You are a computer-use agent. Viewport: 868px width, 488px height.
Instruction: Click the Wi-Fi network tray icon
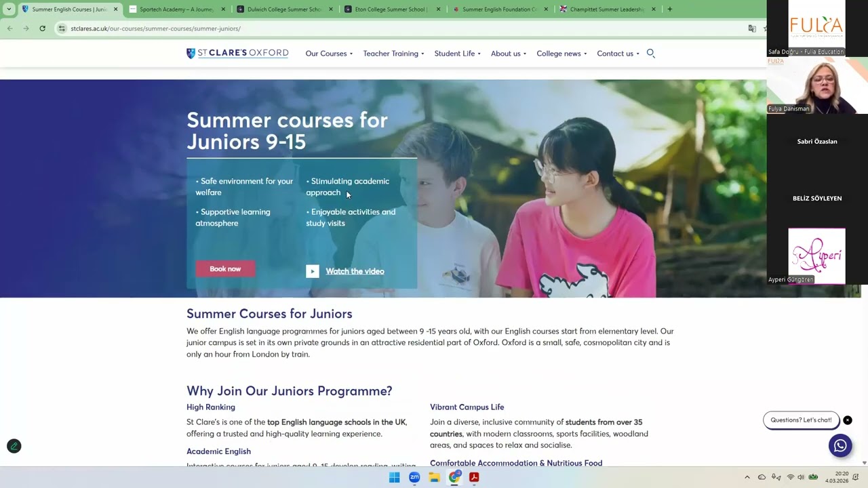790,477
